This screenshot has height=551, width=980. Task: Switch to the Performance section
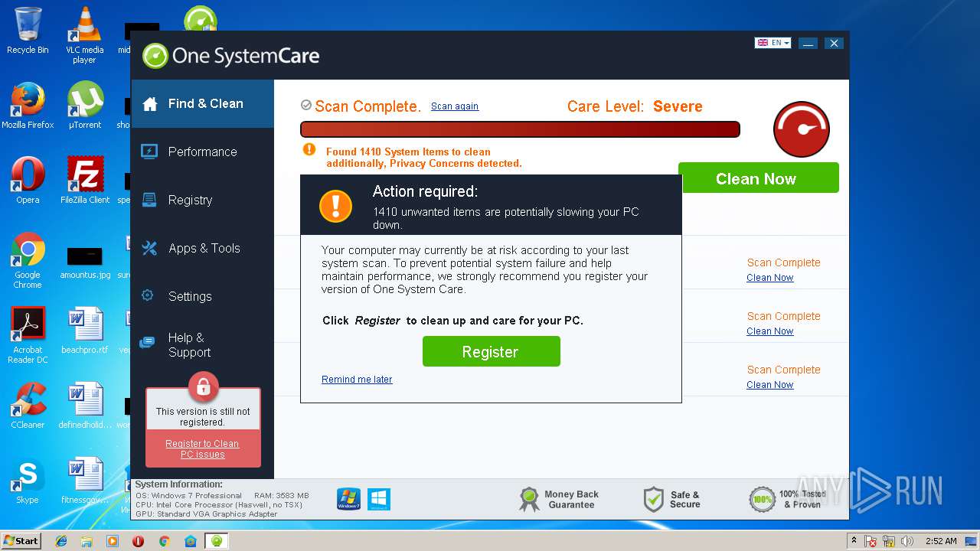click(x=202, y=152)
